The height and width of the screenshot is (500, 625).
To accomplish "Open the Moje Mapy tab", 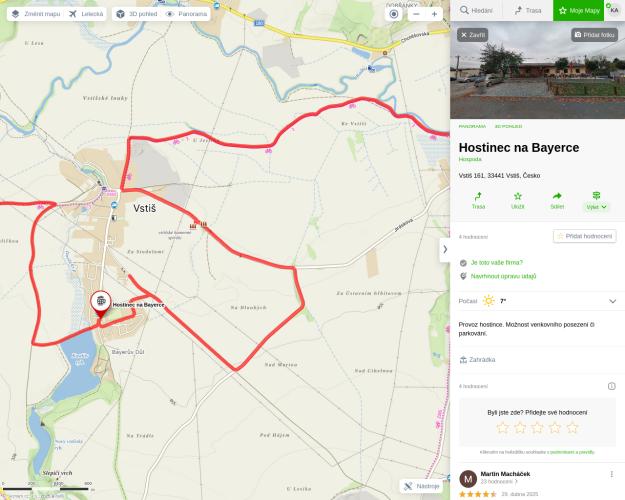I will pos(579,10).
